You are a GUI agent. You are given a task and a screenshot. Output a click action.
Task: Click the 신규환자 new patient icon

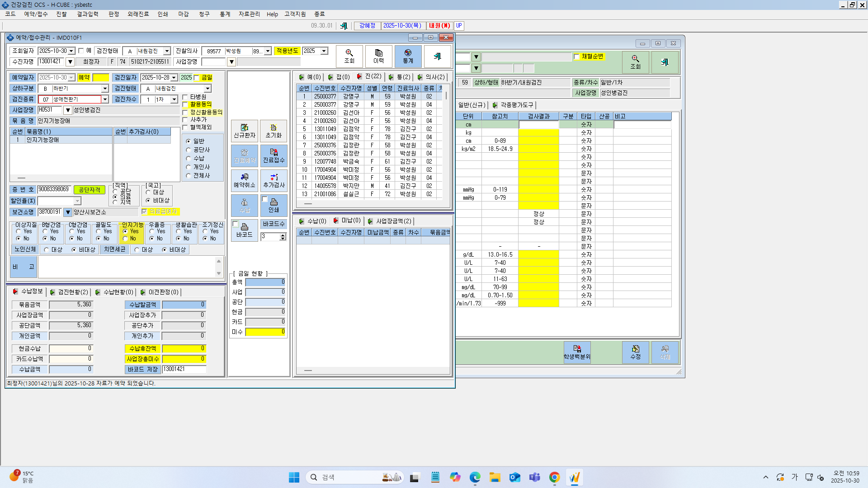click(244, 131)
